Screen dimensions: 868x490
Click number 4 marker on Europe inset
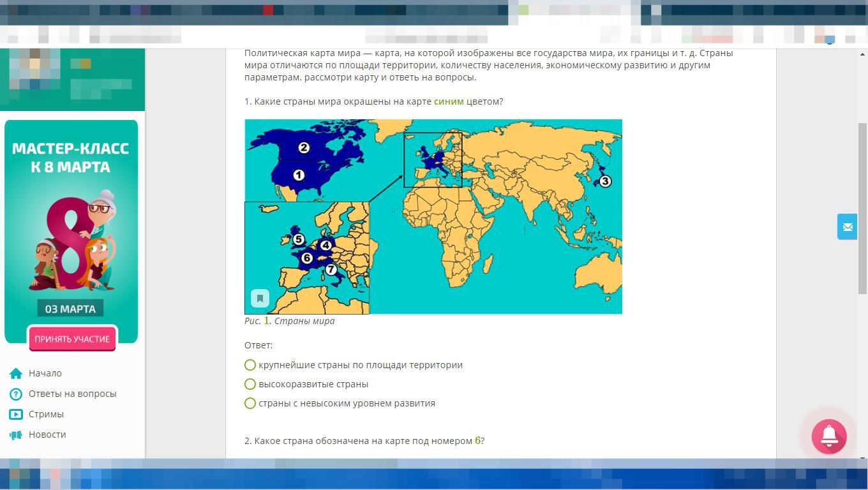coord(326,245)
